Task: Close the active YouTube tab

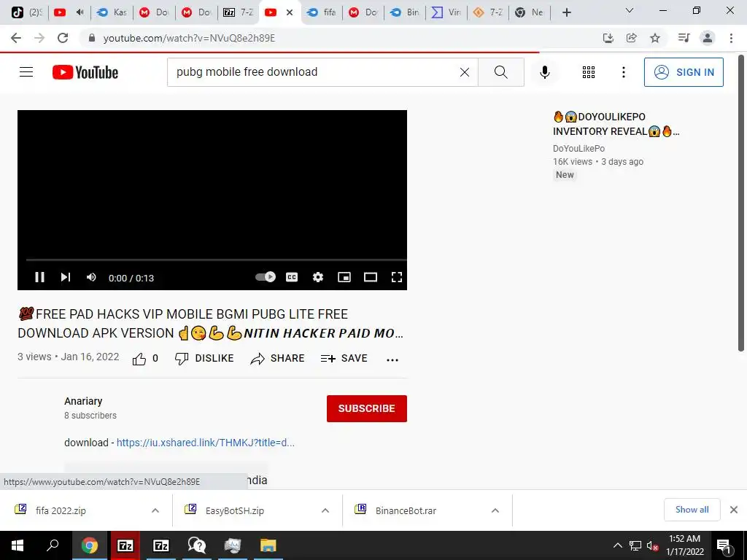Action: (x=289, y=13)
